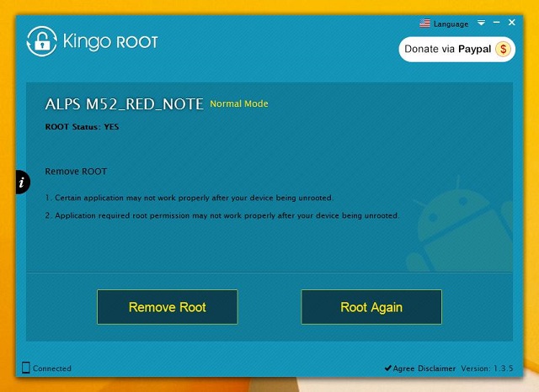
Task: Toggle the Agree Disclaimer checkmark
Action: (x=387, y=368)
